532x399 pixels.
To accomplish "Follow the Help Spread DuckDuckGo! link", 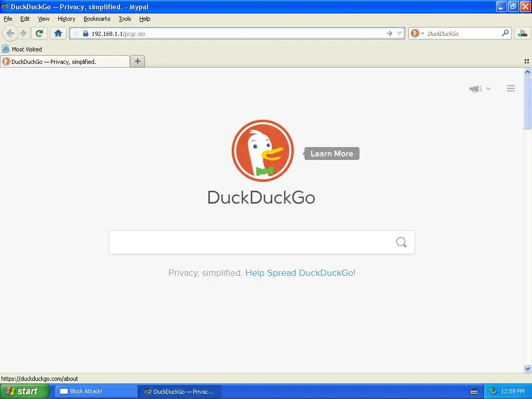I will (x=300, y=273).
